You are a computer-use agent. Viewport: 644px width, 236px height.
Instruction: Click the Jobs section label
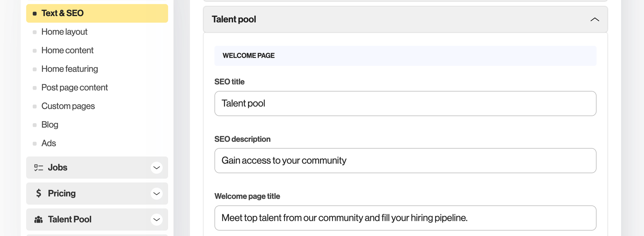[x=58, y=168]
